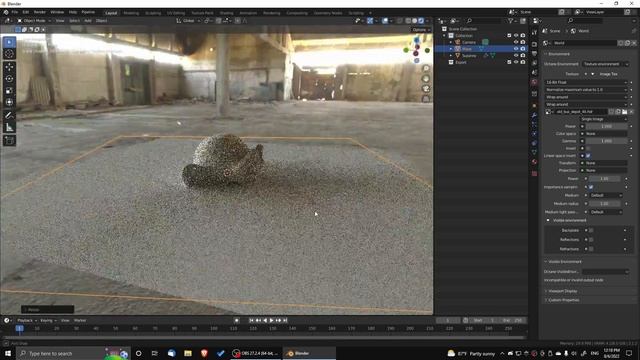The width and height of the screenshot is (640, 360).
Task: Click the outliner filter funnel icon
Action: click(x=510, y=21)
